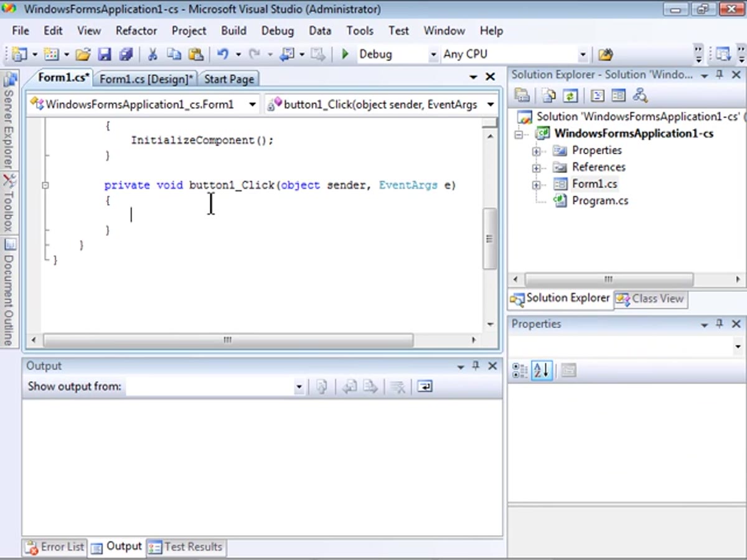Pin the Solution Explorer panel

[x=720, y=75]
